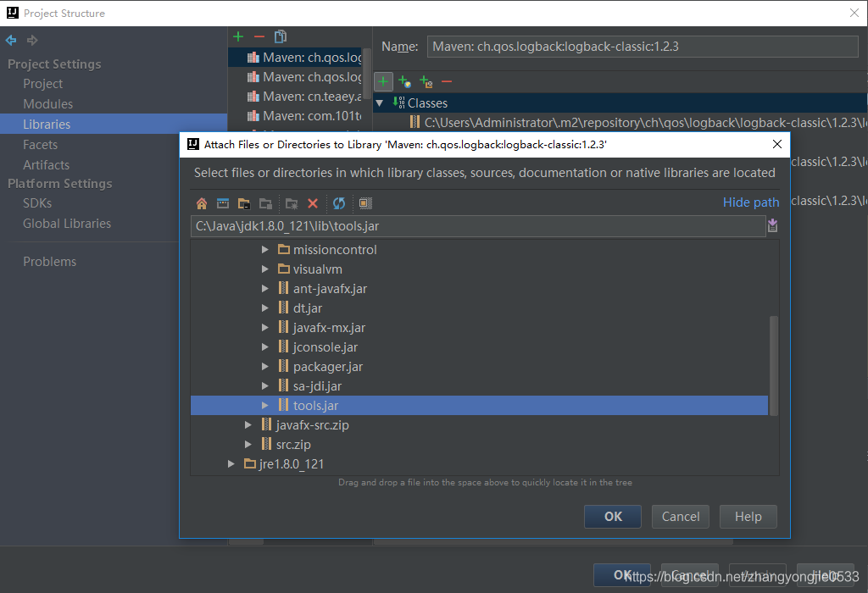This screenshot has height=593, width=868.
Task: Copy the selected library
Action: [281, 36]
